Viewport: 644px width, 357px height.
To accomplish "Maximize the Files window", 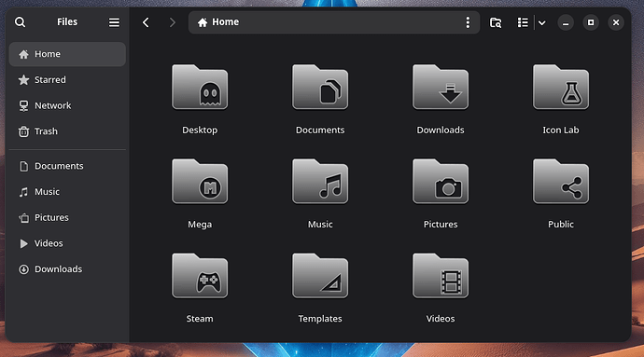I will [x=591, y=22].
